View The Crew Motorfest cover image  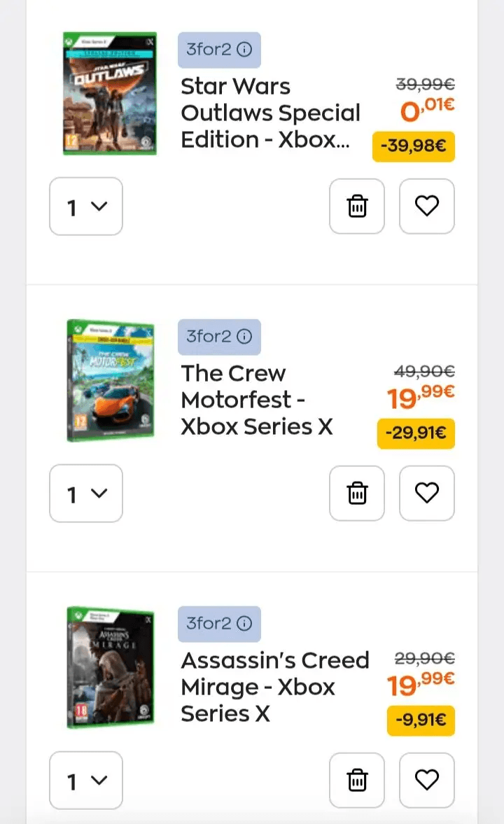(111, 380)
